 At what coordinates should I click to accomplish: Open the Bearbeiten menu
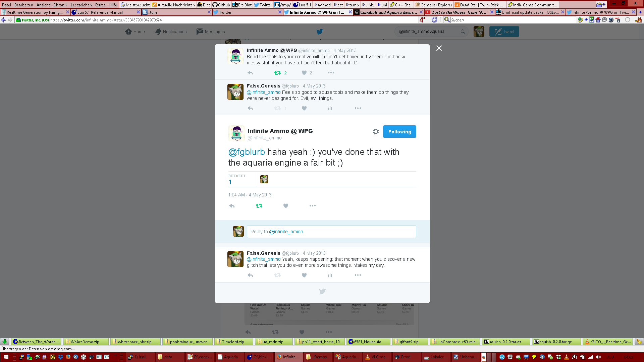pyautogui.click(x=23, y=5)
